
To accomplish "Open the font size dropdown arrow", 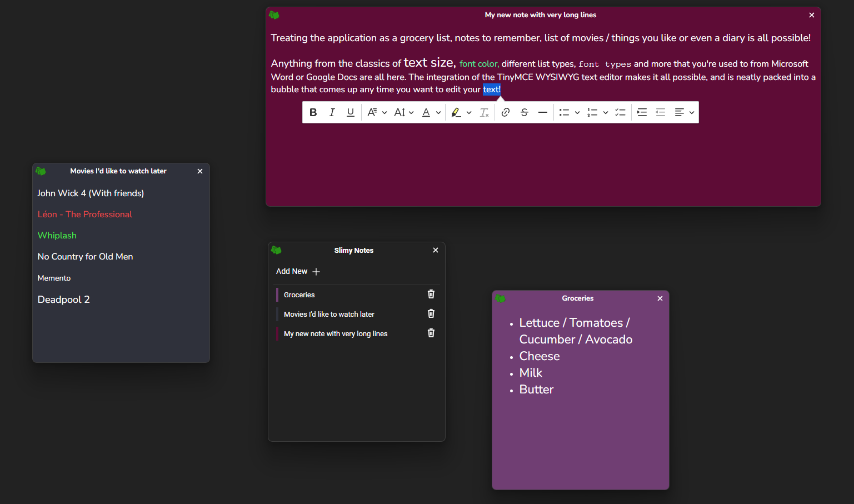I will point(411,113).
